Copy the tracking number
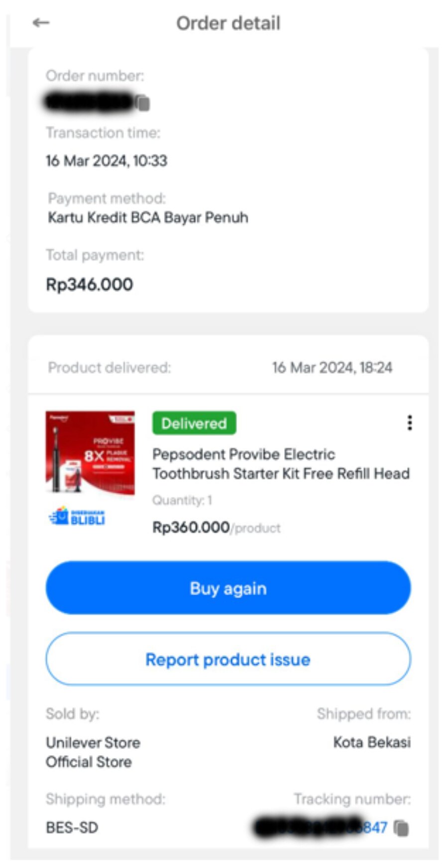 (x=401, y=828)
